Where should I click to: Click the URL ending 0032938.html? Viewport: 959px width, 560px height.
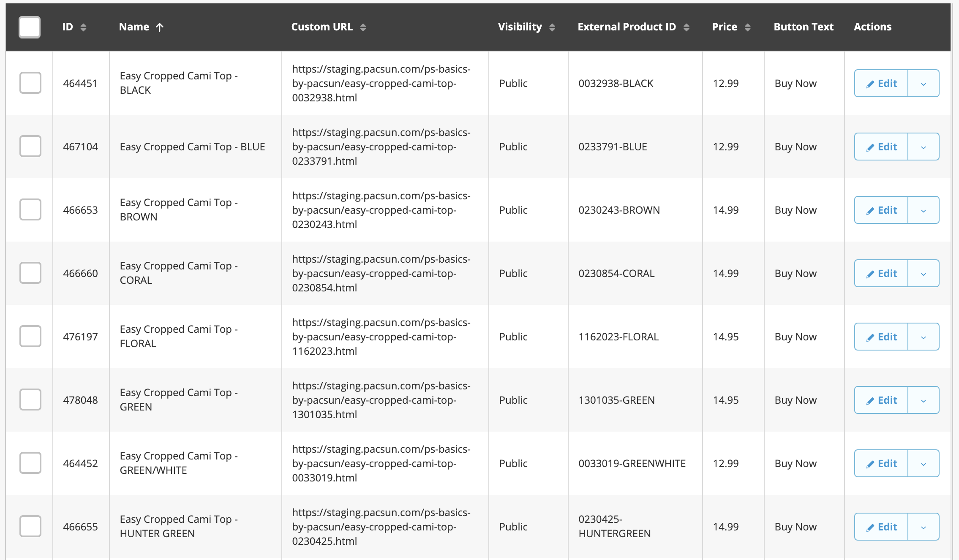coord(381,83)
